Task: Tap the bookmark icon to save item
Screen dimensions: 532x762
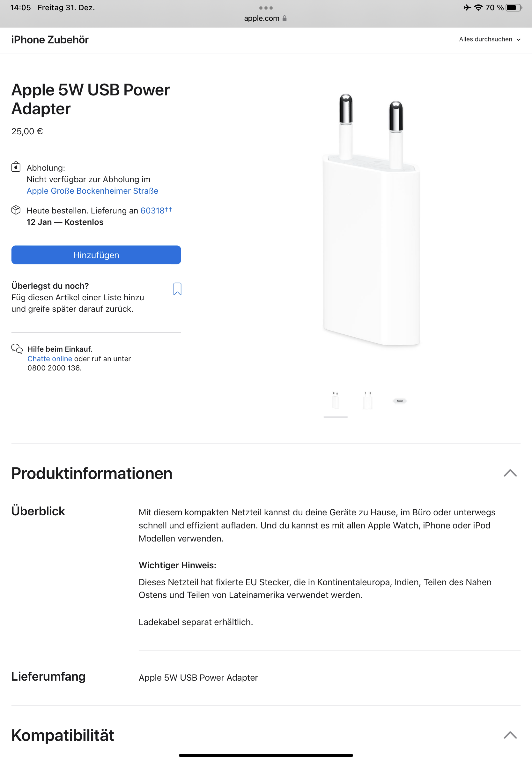Action: pyautogui.click(x=177, y=289)
